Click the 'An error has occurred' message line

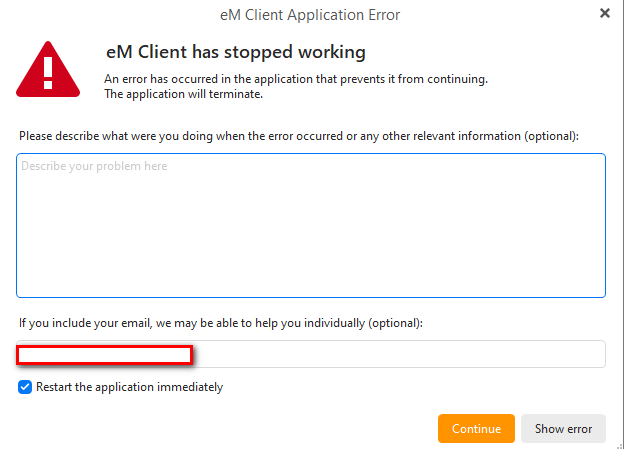click(x=296, y=79)
